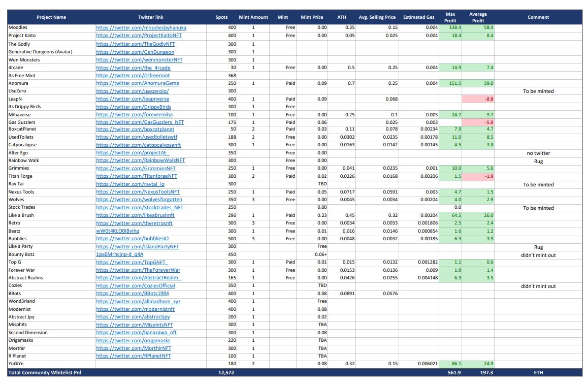Select the Estimated Gas column header
The image size is (588, 387).
[418, 17]
